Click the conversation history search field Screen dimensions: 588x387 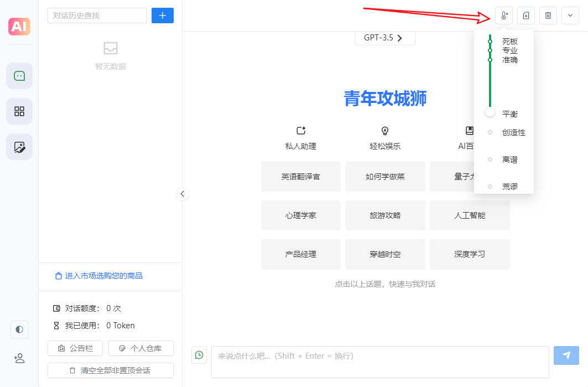coord(97,16)
